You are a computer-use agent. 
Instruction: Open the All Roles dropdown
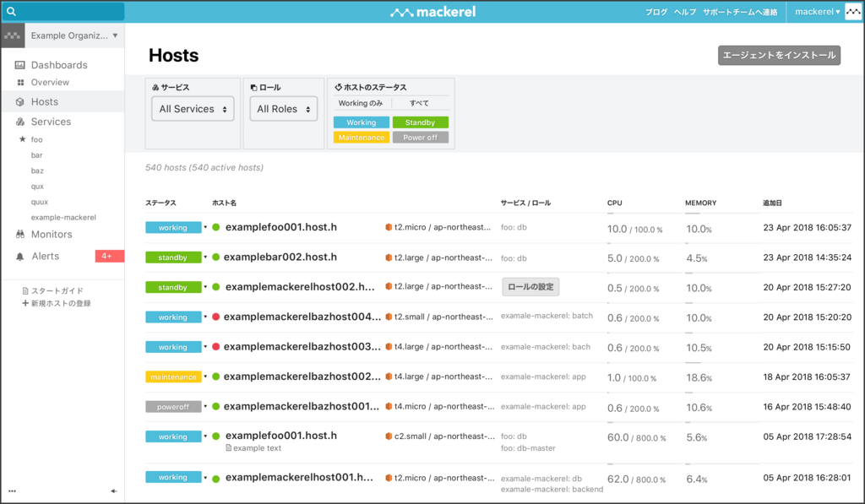[284, 109]
